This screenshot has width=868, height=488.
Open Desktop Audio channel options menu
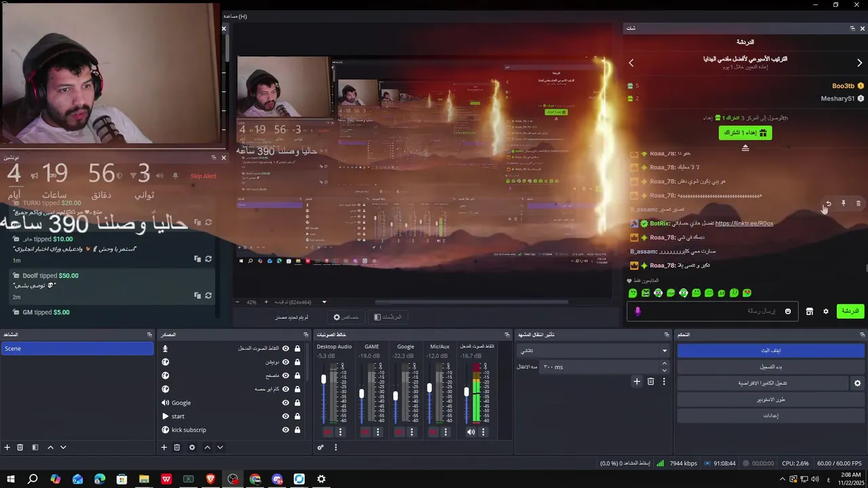pos(340,432)
